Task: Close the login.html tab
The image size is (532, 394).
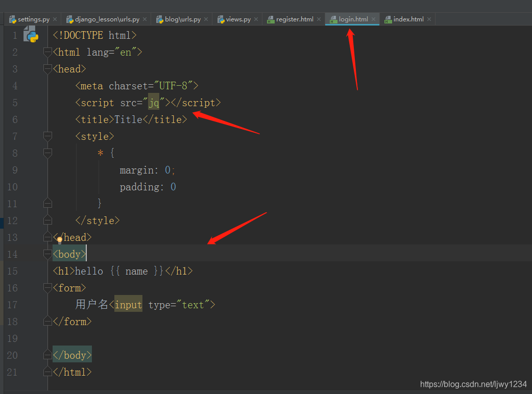Action: coord(374,19)
